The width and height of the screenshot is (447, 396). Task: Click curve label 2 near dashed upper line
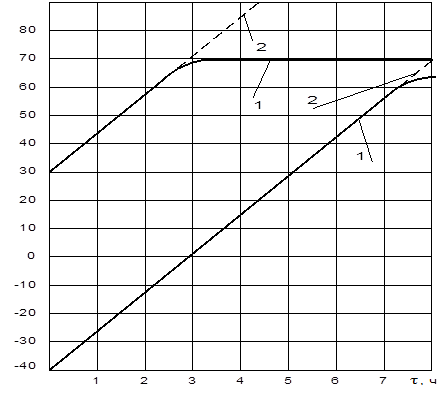(x=261, y=47)
